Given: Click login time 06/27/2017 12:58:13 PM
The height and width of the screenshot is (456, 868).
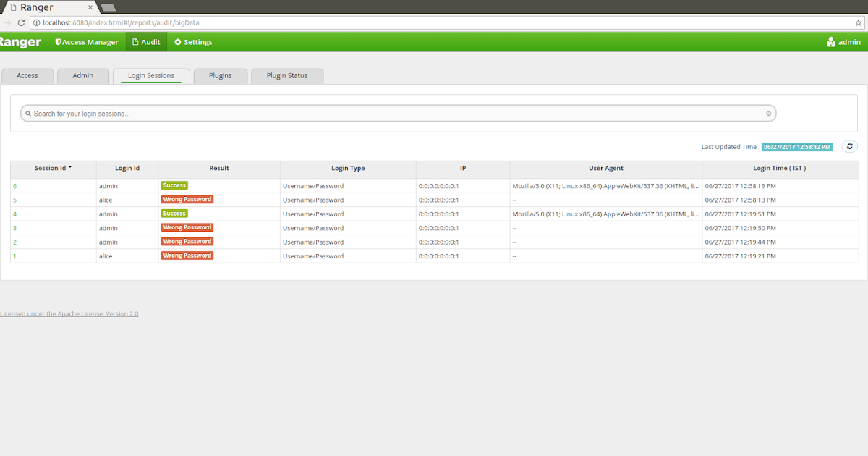Looking at the screenshot, I should (x=740, y=200).
